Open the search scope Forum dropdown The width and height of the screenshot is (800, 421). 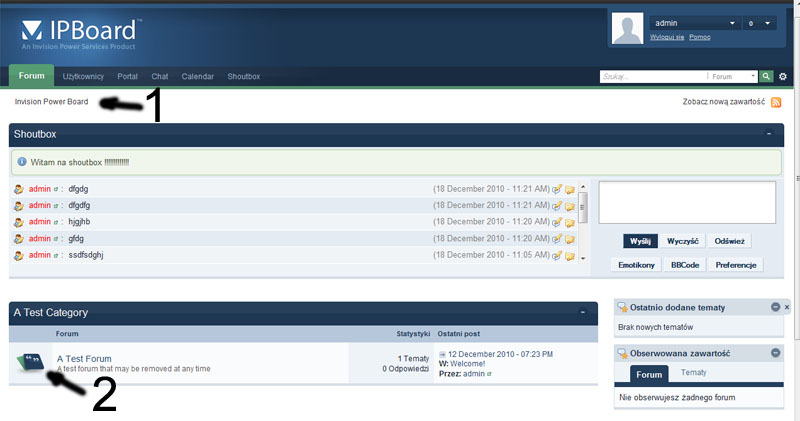(x=733, y=77)
